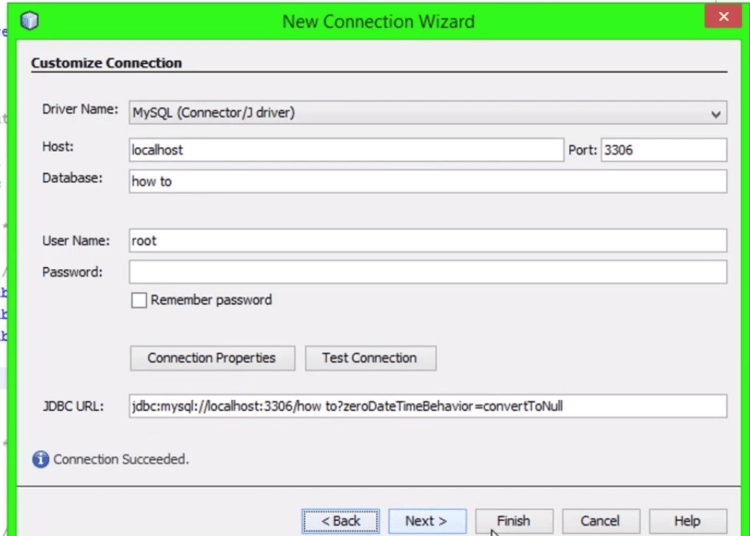
Task: Click the cube icon in the title bar
Action: (x=30, y=21)
